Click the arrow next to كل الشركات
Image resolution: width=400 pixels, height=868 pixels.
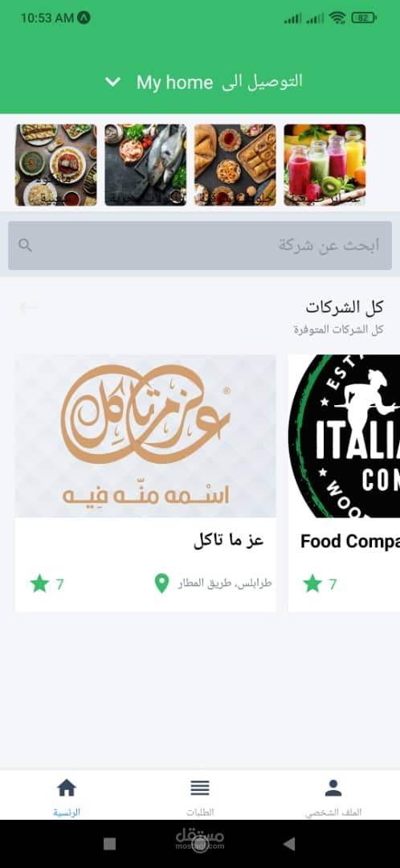28,308
